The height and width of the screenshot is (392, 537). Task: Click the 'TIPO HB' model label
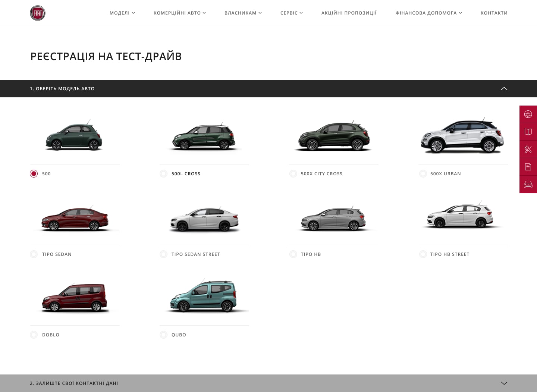[311, 254]
